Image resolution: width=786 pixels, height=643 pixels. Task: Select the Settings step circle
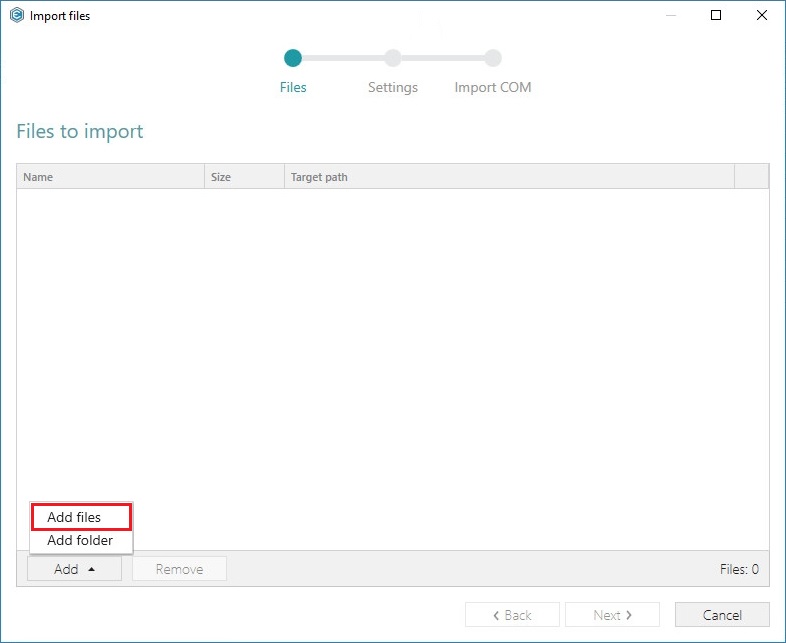point(392,58)
